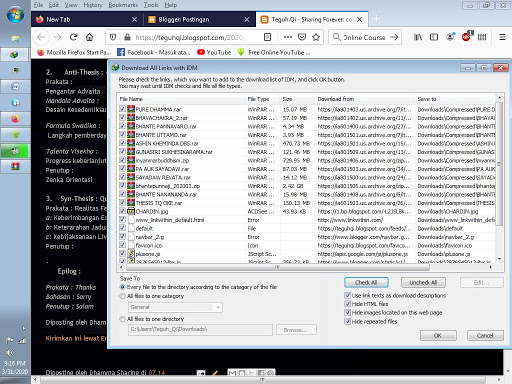This screenshot has width=512, height=384.
Task: Click the network signal tray icon
Action: pos(22,340)
